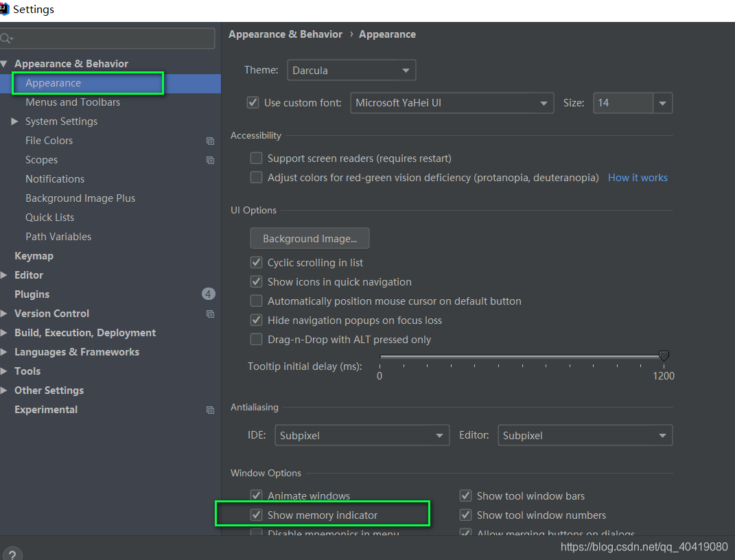Click the font Size value field 14

623,103
